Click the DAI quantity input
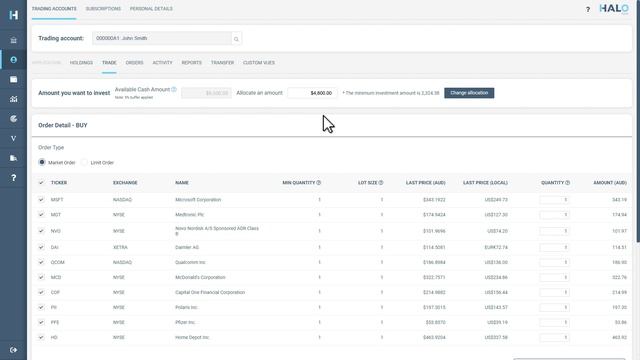This screenshot has width=640, height=360. tap(554, 247)
